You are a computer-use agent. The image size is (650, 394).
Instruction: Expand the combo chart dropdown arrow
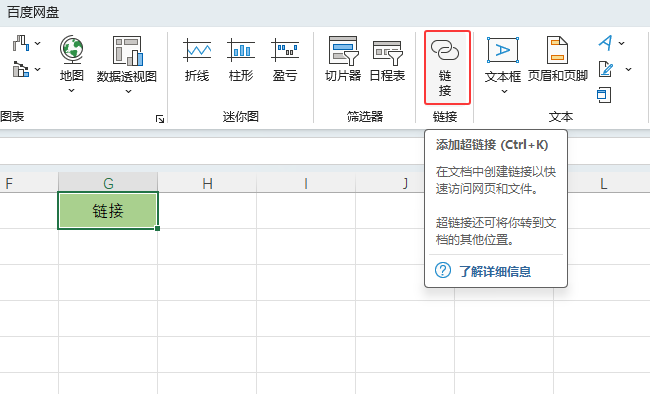coord(37,69)
